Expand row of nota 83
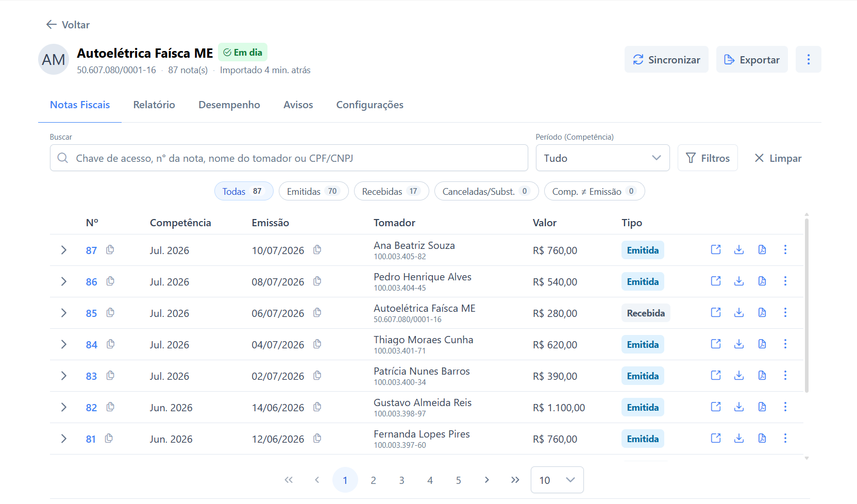This screenshot has height=504, width=857. 64,376
